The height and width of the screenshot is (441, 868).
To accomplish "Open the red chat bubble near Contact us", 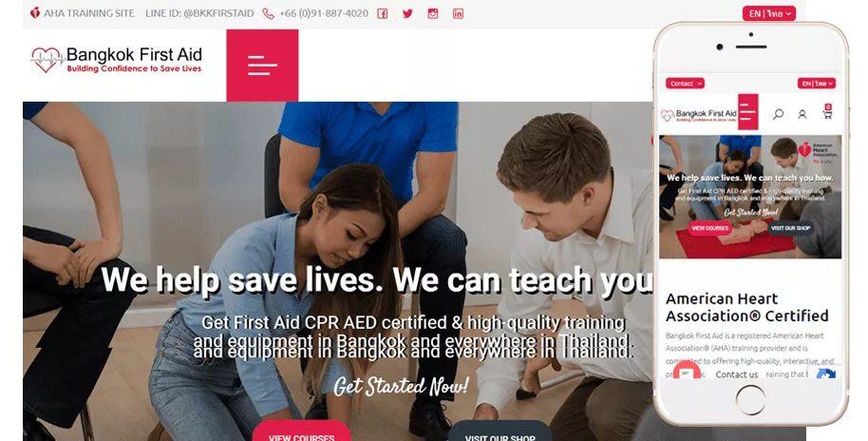I will tap(687, 374).
